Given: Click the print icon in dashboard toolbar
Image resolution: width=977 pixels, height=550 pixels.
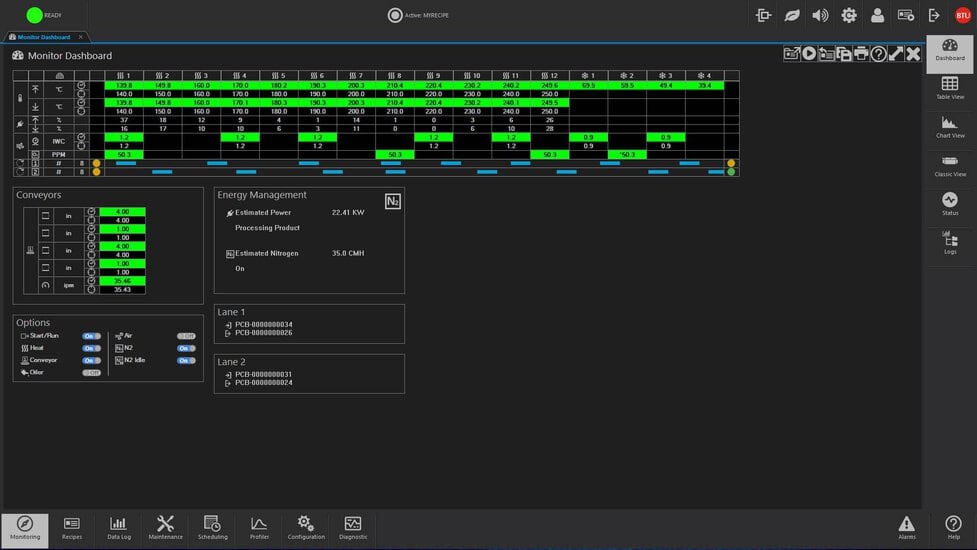Looking at the screenshot, I should click(861, 54).
